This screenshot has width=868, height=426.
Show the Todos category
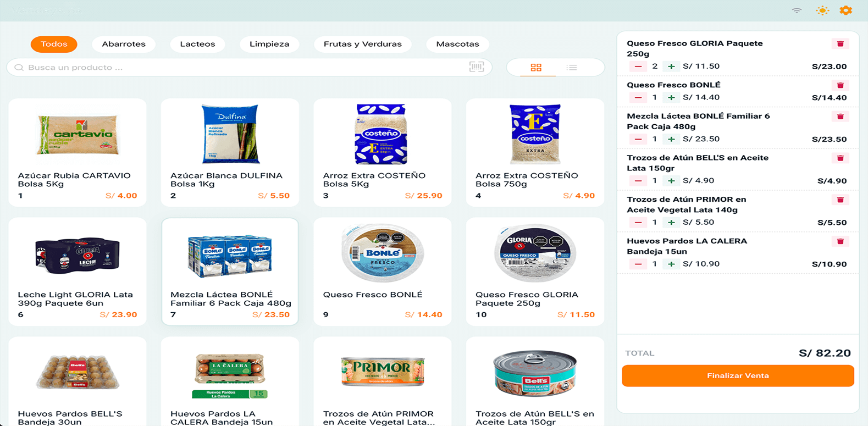(54, 44)
